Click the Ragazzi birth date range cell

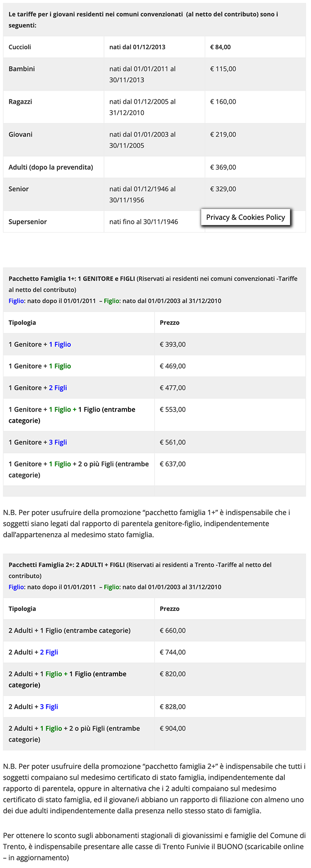[143, 107]
